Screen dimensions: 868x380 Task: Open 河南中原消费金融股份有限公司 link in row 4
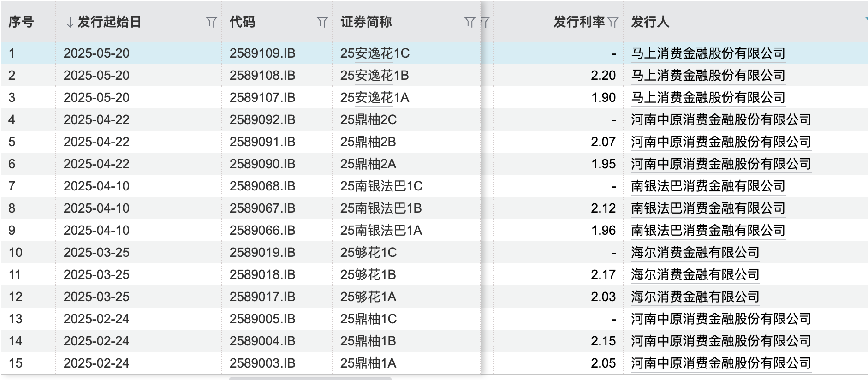coord(721,119)
